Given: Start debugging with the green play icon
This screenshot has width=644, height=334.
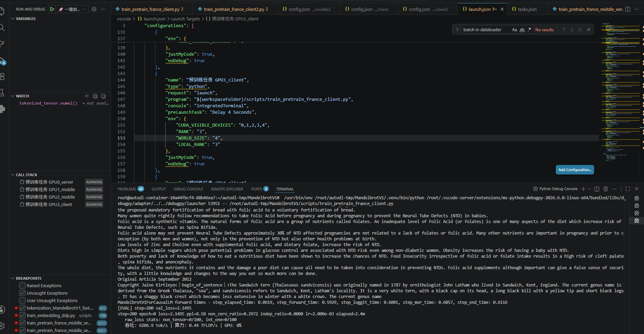Looking at the screenshot, I should pos(52,9).
